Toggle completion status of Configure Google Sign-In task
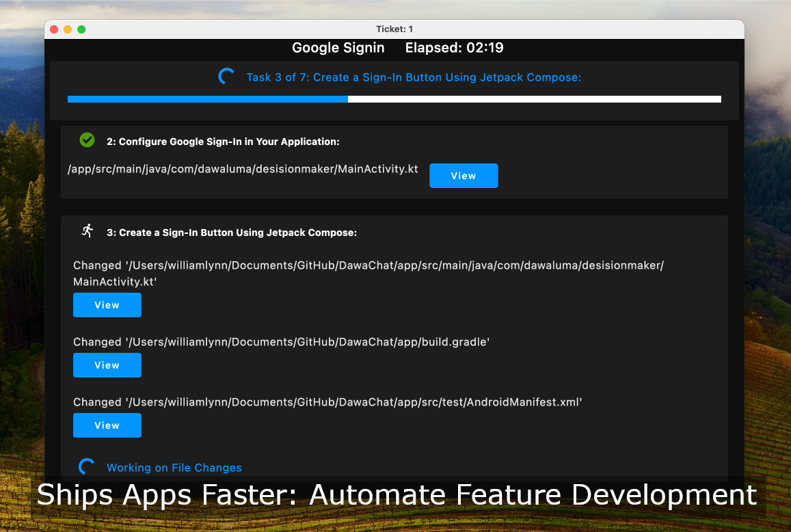Image resolution: width=791 pixels, height=532 pixels. pyautogui.click(x=87, y=139)
